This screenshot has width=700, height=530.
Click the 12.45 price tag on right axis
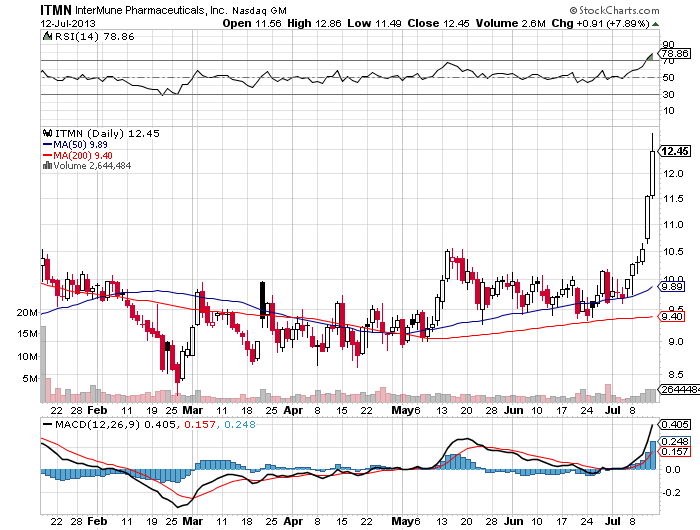coord(675,151)
